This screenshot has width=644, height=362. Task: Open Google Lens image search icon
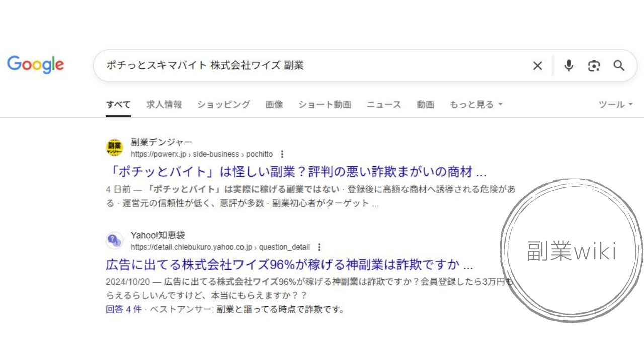(x=594, y=66)
